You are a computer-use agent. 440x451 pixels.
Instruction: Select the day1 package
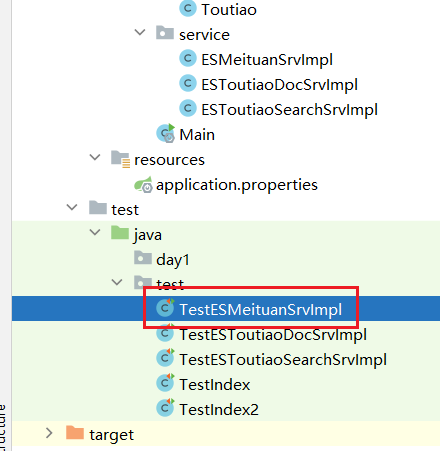point(173,260)
